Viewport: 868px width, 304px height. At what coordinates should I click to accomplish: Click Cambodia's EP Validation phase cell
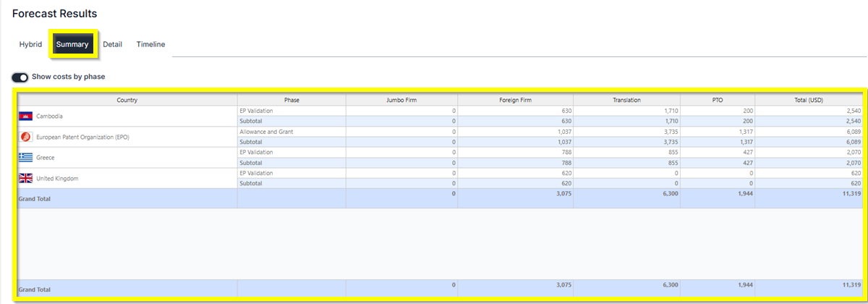pyautogui.click(x=292, y=111)
